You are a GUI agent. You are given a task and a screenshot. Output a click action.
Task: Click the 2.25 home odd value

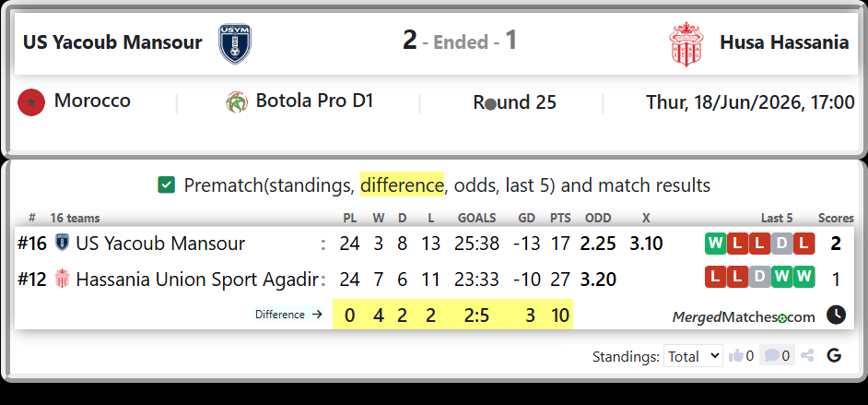pyautogui.click(x=598, y=244)
